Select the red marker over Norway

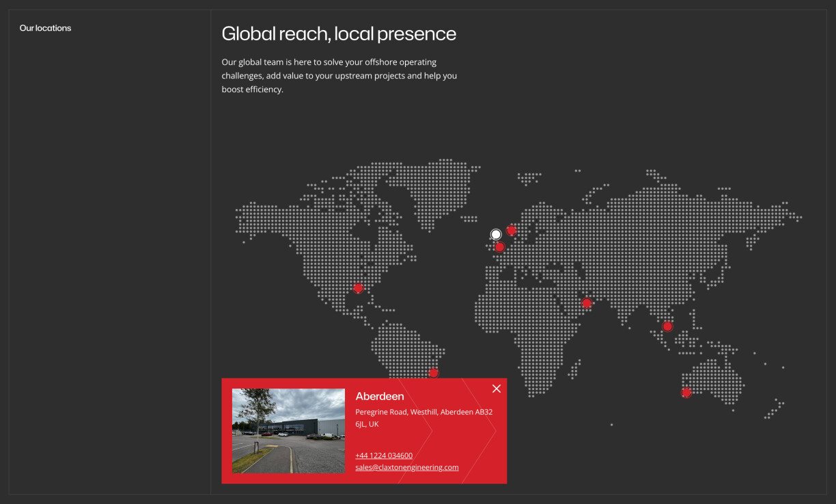[x=511, y=230]
